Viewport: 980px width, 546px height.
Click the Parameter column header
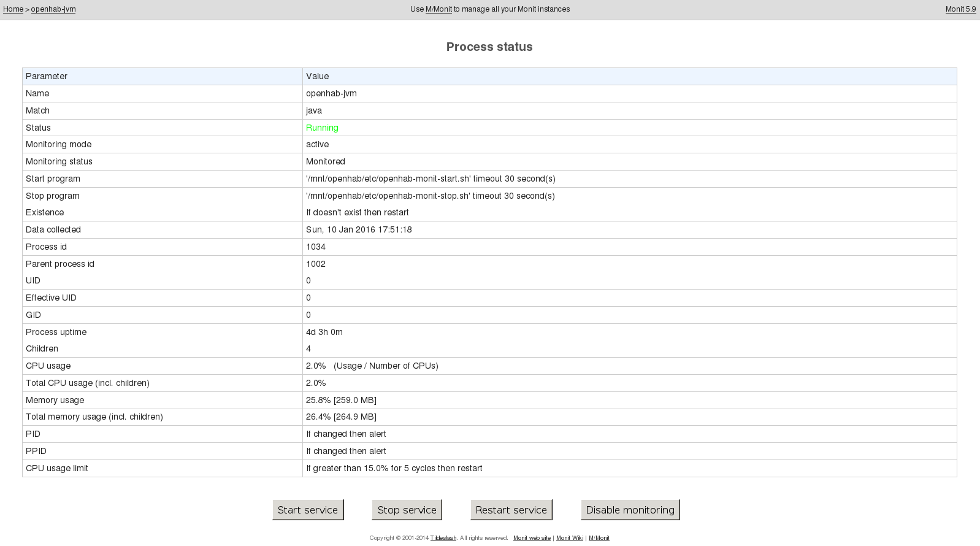[47, 76]
